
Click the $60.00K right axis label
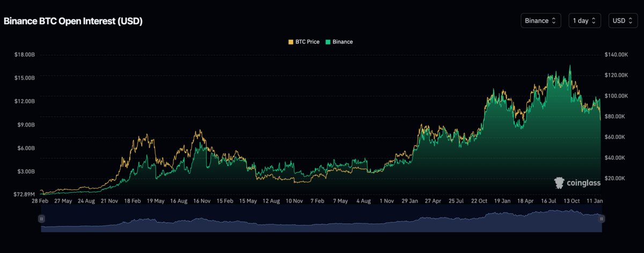614,137
